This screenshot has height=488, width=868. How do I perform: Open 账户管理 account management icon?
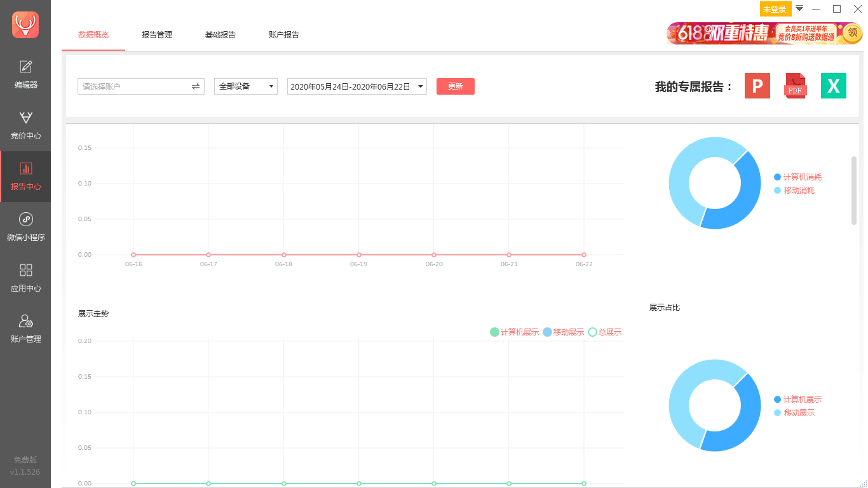pos(25,329)
